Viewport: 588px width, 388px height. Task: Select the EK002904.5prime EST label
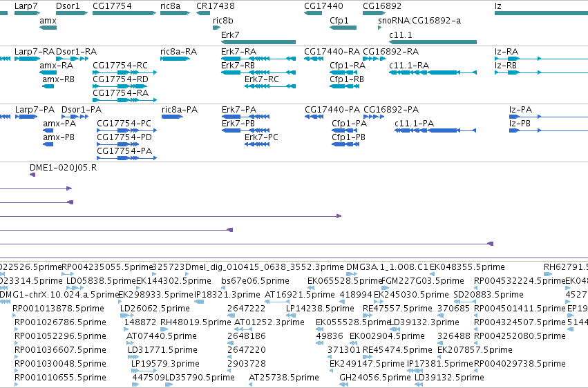point(387,336)
